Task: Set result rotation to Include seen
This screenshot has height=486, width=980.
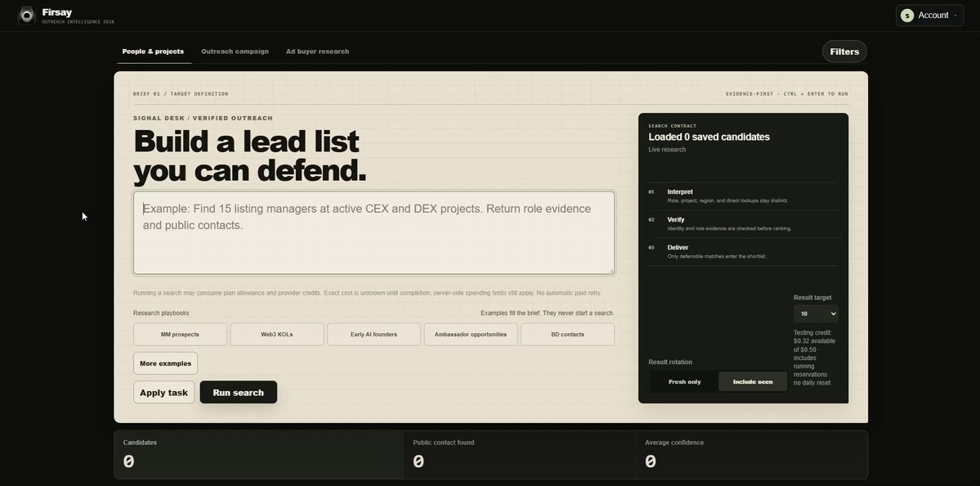Action: 753,381
